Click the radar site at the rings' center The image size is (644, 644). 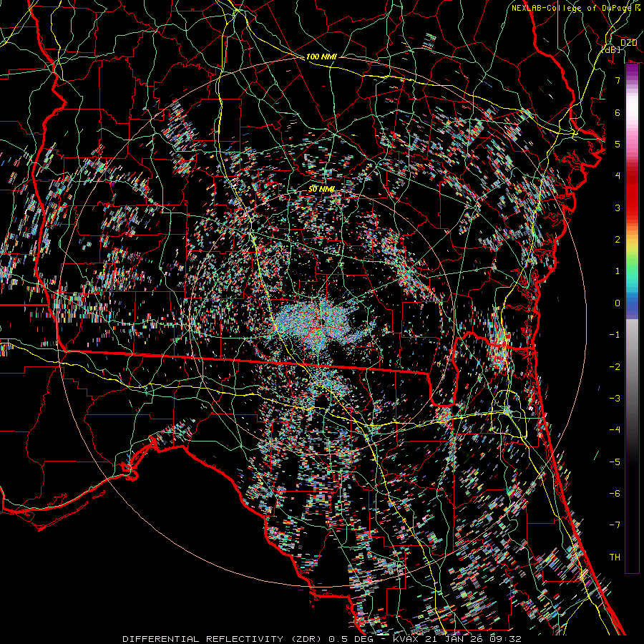[323, 322]
